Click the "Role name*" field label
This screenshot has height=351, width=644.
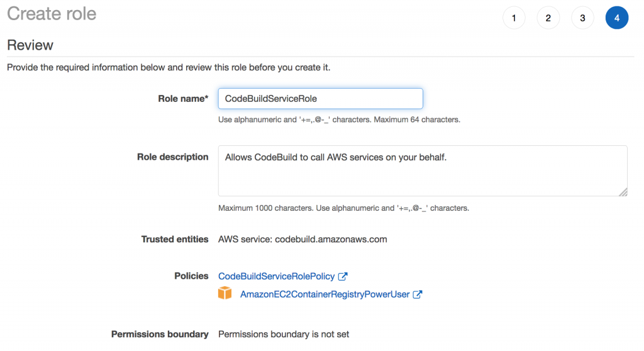click(183, 99)
